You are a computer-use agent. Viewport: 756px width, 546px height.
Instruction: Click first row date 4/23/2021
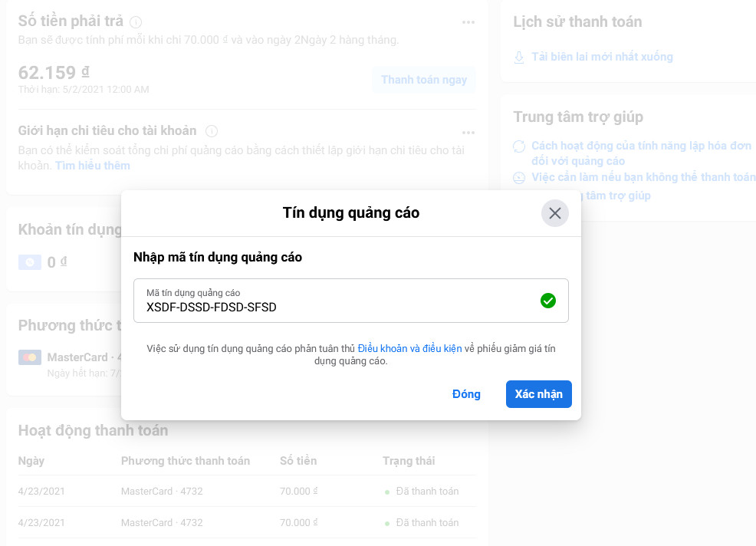tap(41, 491)
